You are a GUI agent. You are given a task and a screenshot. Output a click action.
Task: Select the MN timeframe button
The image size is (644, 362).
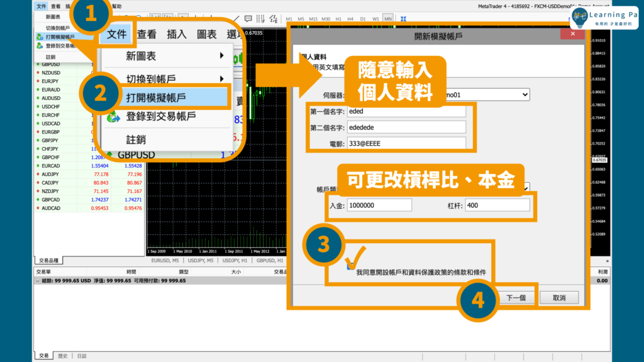[x=387, y=19]
